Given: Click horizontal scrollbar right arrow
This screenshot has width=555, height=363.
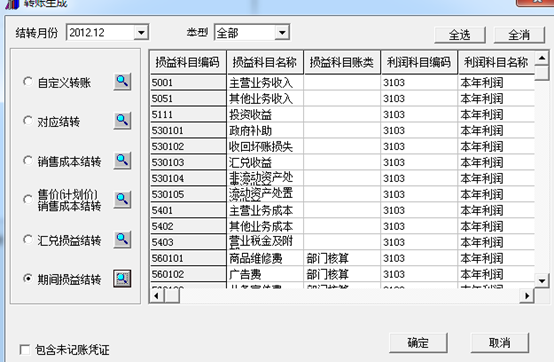Looking at the screenshot, I should (x=527, y=295).
